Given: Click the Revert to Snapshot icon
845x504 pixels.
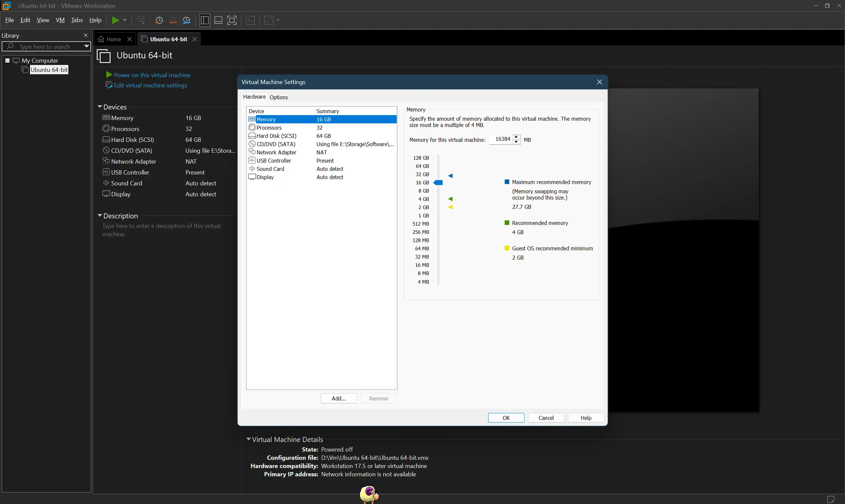Looking at the screenshot, I should [x=173, y=20].
